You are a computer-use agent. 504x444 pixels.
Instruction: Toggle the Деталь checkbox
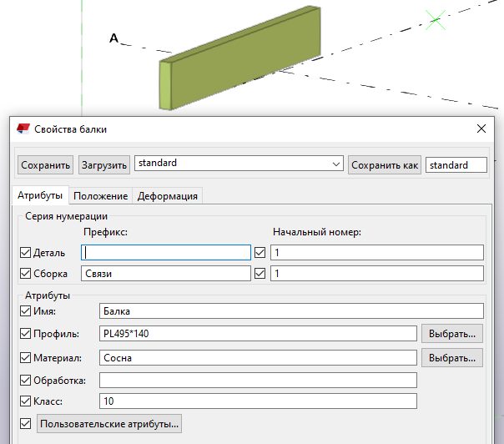tap(25, 253)
